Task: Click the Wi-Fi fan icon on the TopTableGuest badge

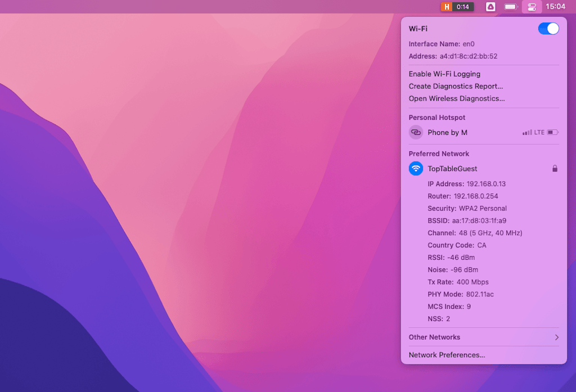Action: (416, 168)
